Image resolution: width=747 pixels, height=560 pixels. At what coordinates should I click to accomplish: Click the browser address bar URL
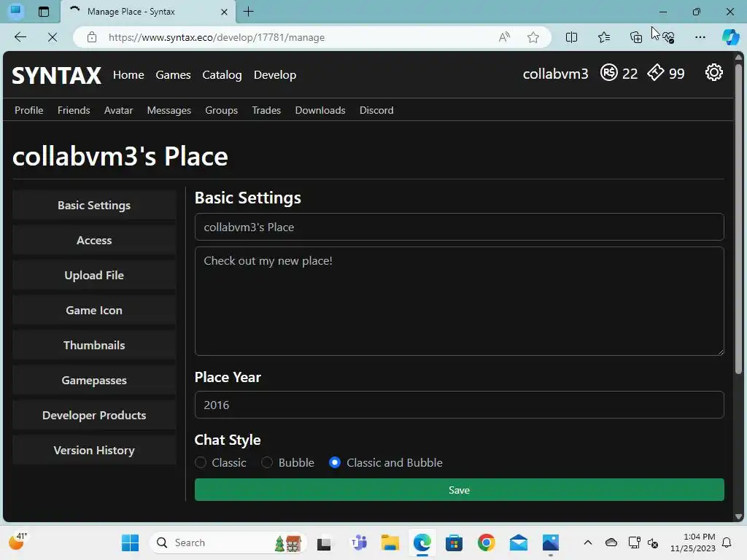click(216, 37)
